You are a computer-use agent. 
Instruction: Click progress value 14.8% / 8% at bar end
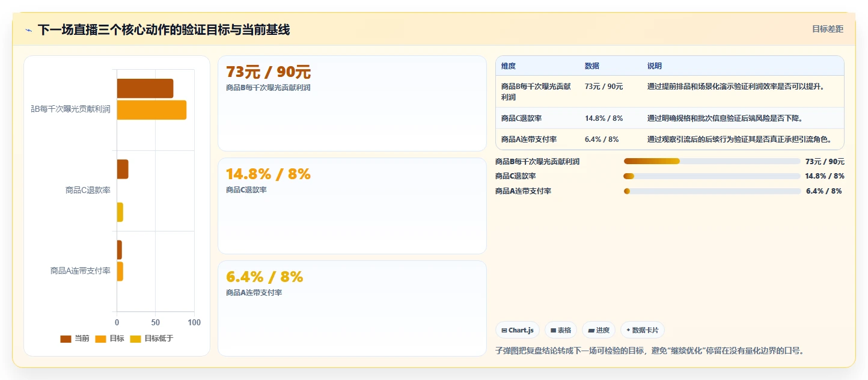825,176
